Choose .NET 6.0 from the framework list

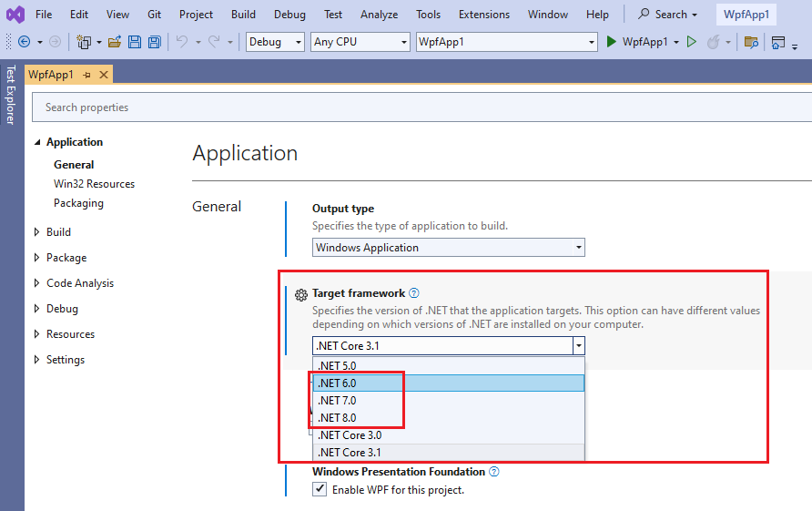pyautogui.click(x=449, y=383)
